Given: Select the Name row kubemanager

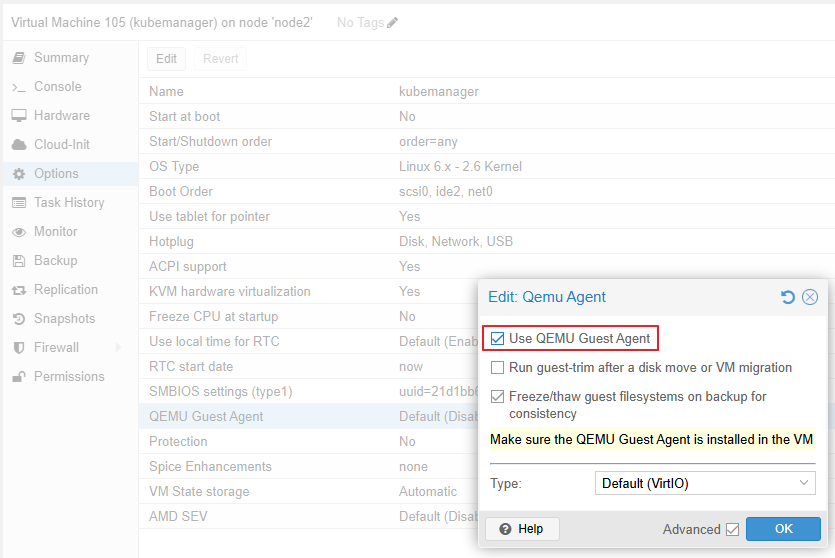Looking at the screenshot, I should coord(487,91).
